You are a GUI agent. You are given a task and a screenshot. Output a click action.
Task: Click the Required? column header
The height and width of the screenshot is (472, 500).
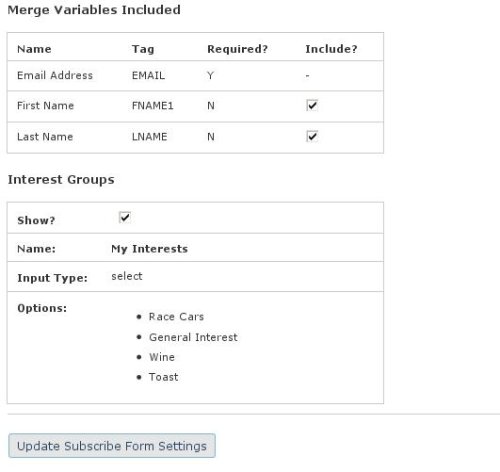coord(238,49)
